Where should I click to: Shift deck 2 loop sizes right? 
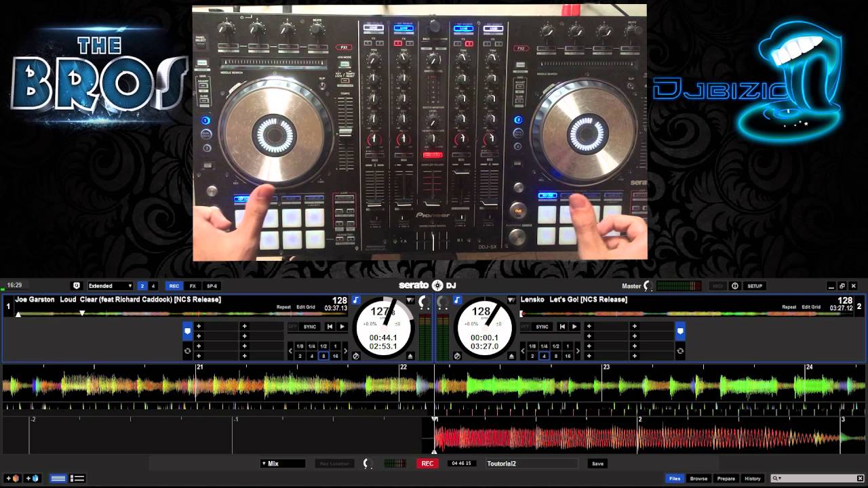[x=578, y=351]
